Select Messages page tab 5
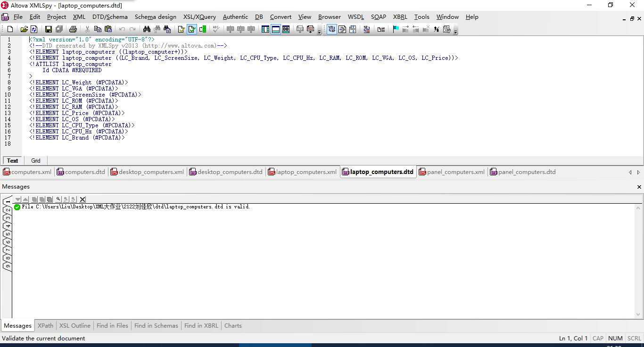The image size is (644, 347). [8, 234]
